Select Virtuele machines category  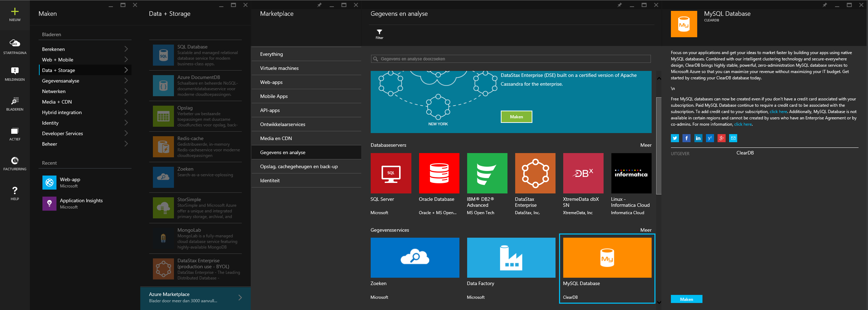point(307,68)
